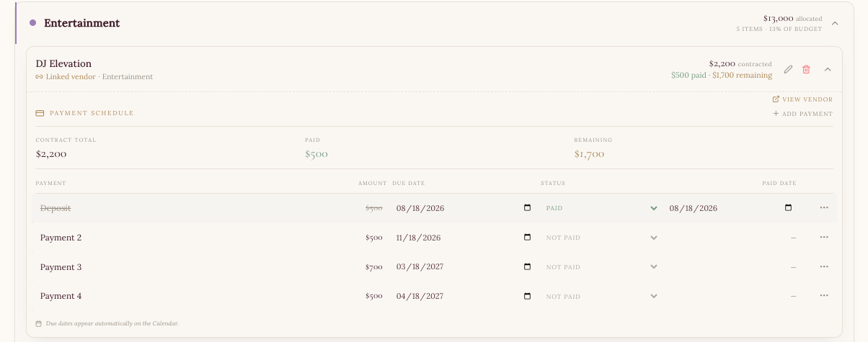Open the more options menu for Payment 4
The height and width of the screenshot is (342, 868).
(824, 296)
